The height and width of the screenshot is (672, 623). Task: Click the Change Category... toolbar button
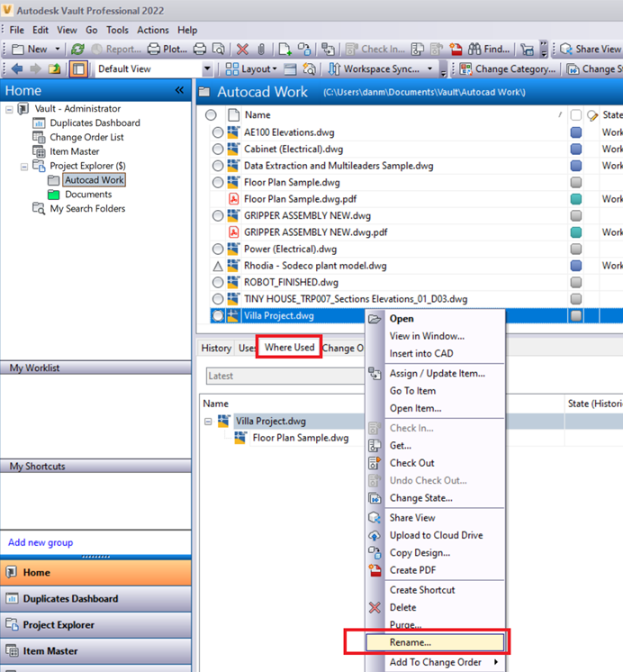508,69
